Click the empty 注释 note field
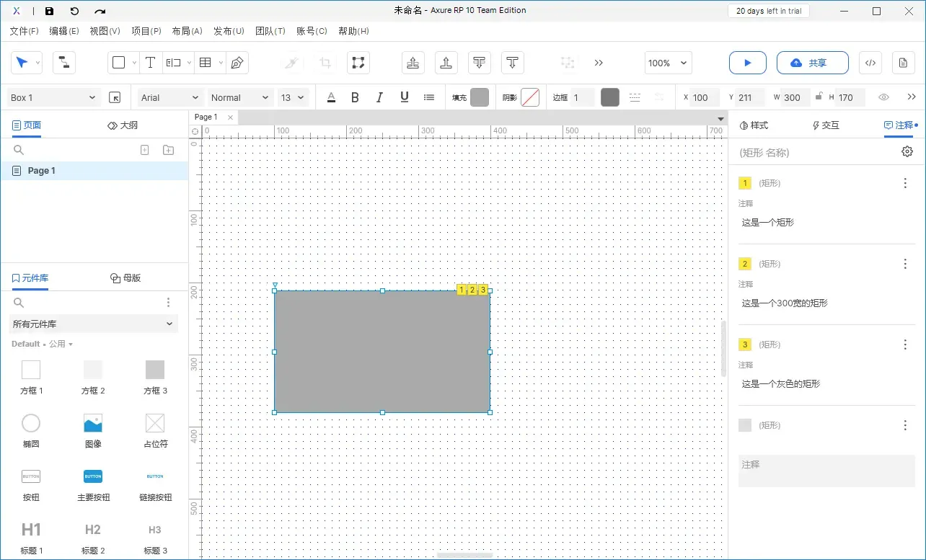Viewport: 926px width, 560px height. (826, 471)
